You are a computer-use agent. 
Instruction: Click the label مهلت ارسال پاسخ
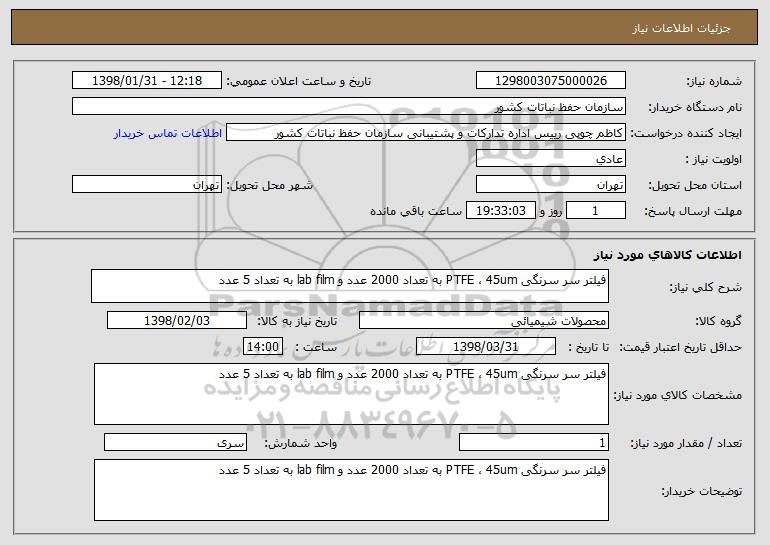[693, 212]
